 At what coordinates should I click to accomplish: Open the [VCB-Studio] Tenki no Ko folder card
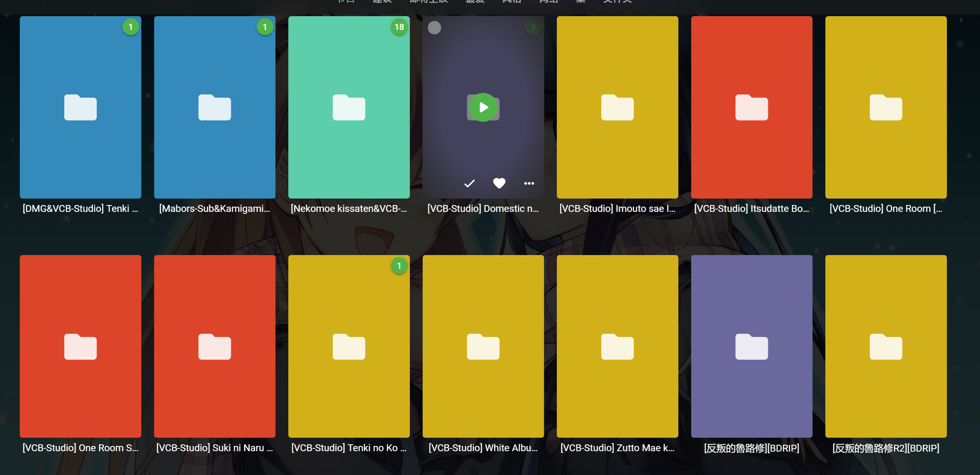349,346
